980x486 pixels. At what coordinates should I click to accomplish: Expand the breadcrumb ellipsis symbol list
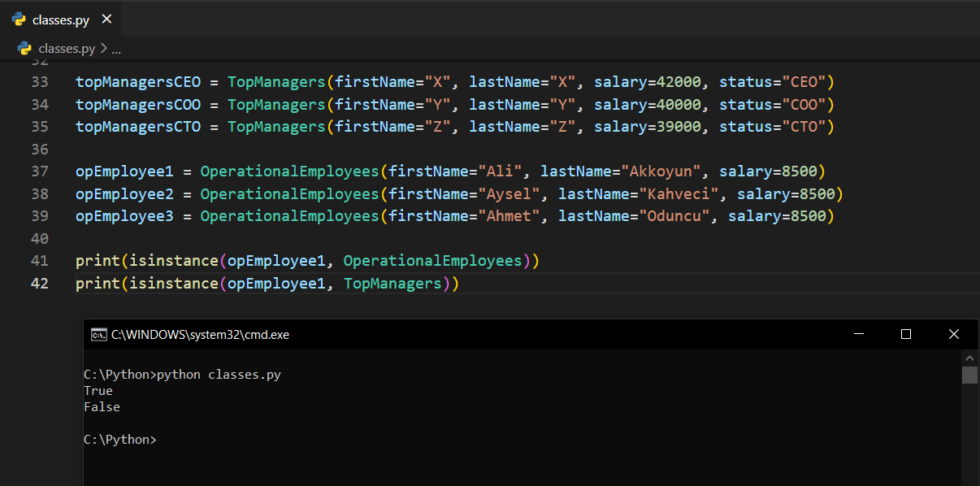116,49
